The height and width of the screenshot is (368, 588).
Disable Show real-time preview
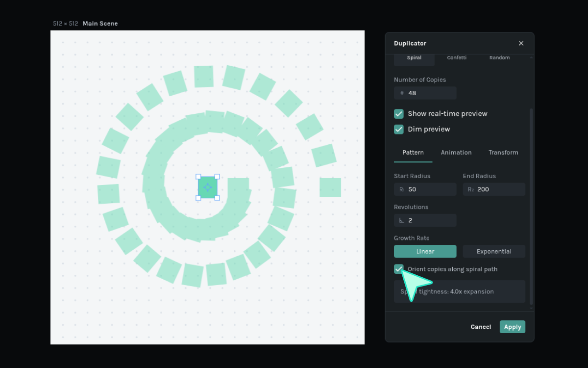click(399, 114)
